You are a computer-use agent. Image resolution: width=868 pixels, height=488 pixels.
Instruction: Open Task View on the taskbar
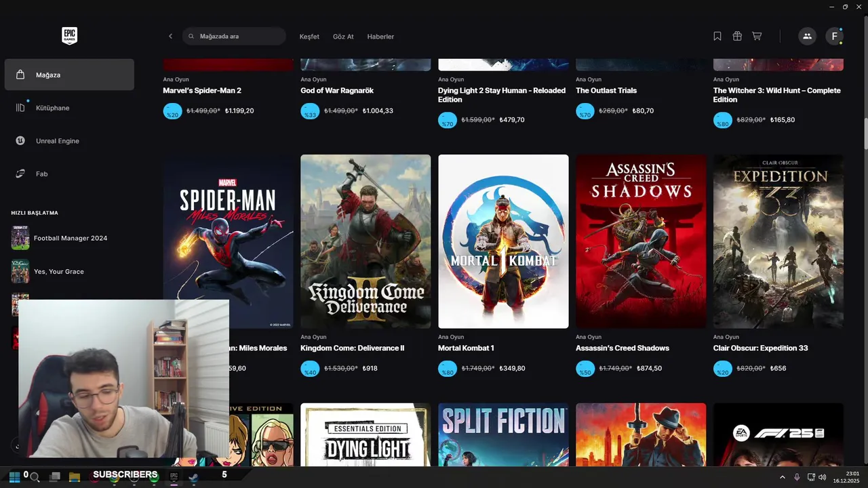pyautogui.click(x=55, y=476)
